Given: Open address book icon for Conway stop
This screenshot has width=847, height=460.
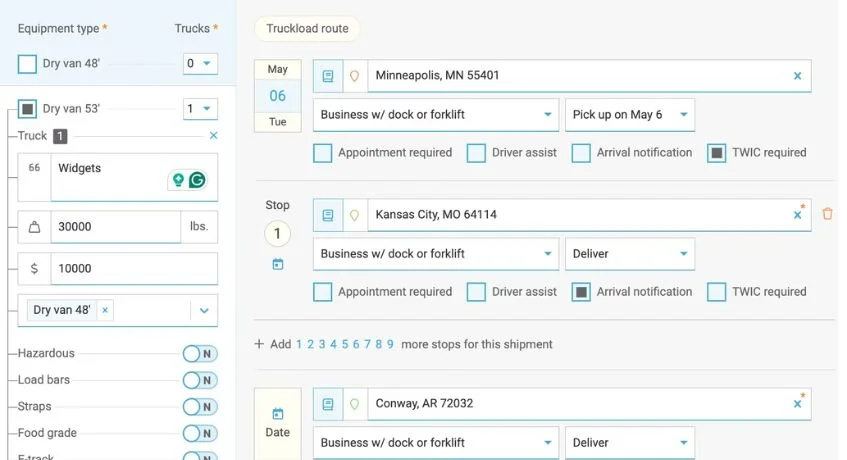Looking at the screenshot, I should click(x=328, y=404).
